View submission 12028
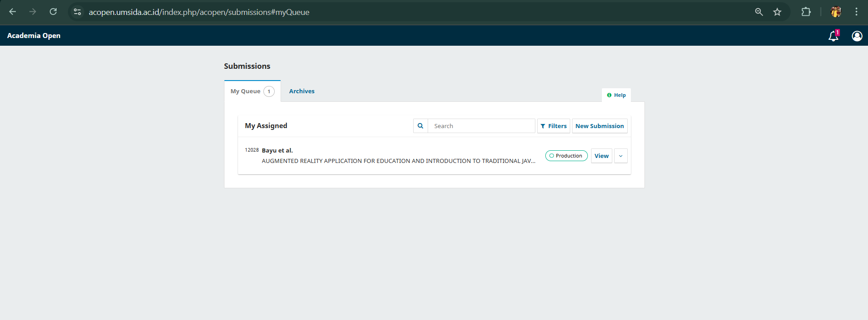Image resolution: width=868 pixels, height=320 pixels. click(601, 156)
